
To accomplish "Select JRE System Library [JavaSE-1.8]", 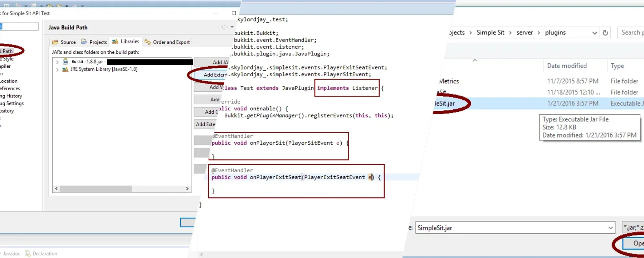I will 104,69.
